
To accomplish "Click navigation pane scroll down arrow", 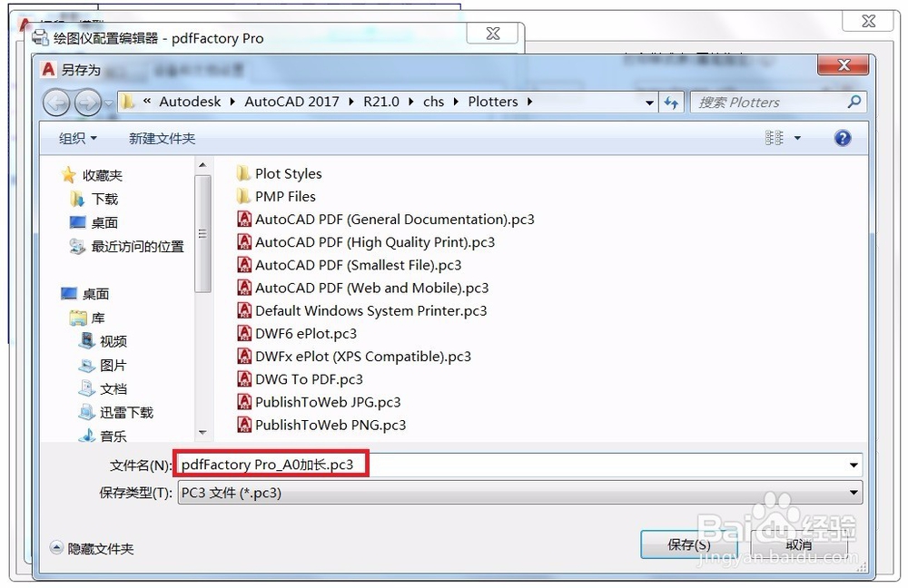I will (202, 432).
